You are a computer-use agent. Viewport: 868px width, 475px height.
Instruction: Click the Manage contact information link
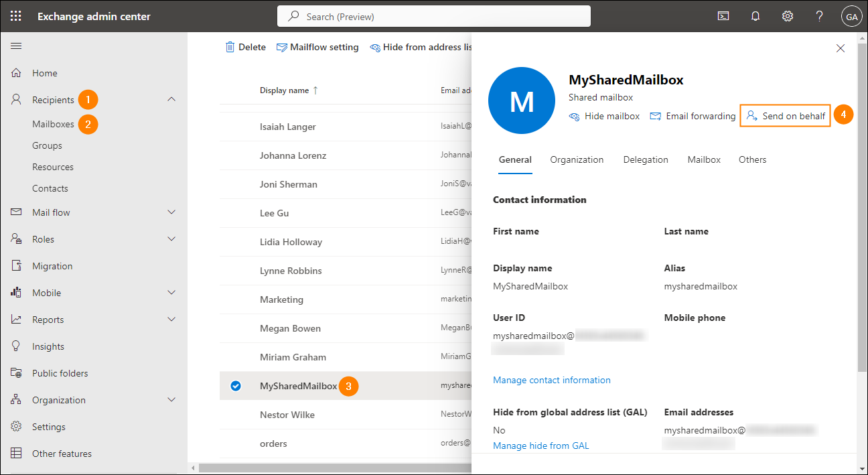coord(552,380)
